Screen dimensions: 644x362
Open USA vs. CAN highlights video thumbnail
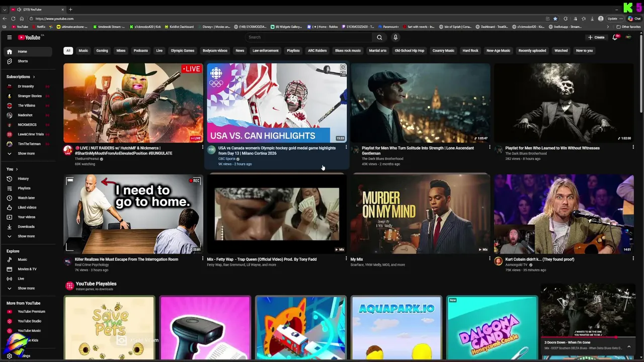click(x=277, y=103)
